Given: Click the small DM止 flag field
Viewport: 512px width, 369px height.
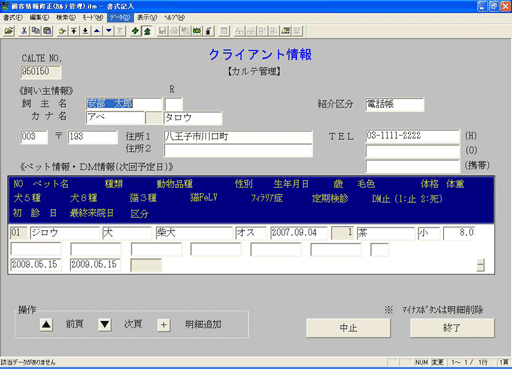Looking at the screenshot, I should tap(380, 249).
